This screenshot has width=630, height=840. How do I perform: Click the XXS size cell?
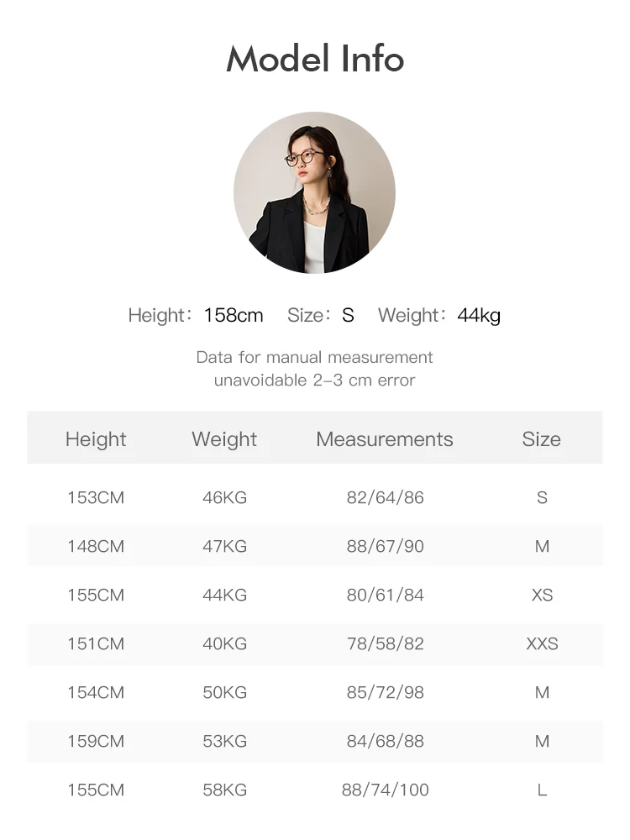click(x=542, y=643)
